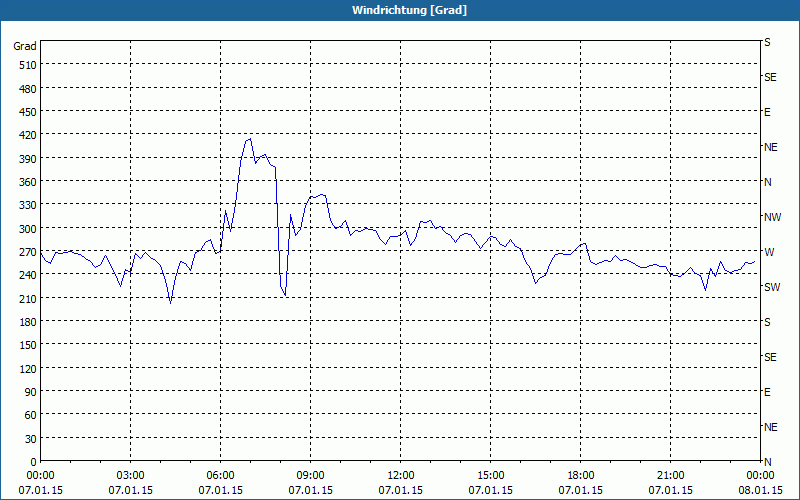Select S compass label at chart's top edge

click(767, 42)
